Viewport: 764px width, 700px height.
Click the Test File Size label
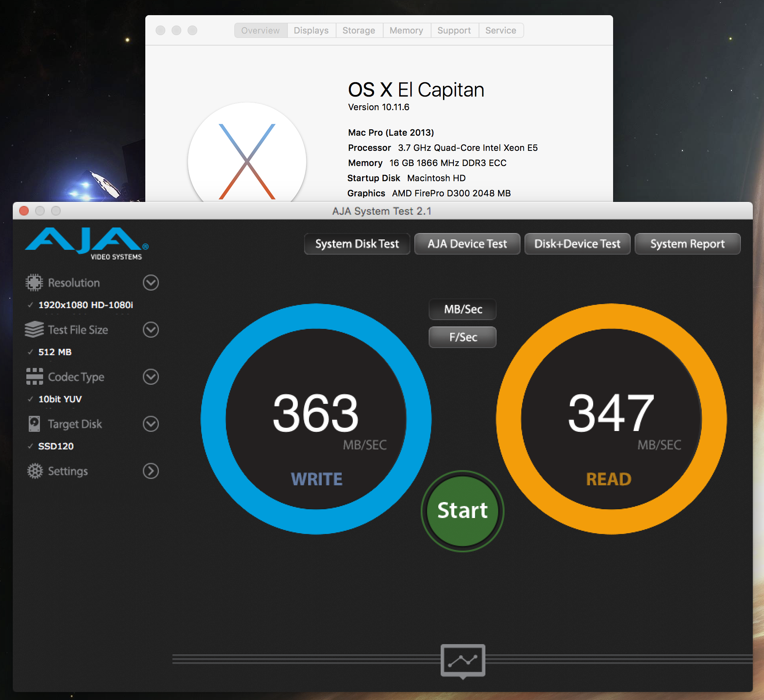(x=78, y=330)
